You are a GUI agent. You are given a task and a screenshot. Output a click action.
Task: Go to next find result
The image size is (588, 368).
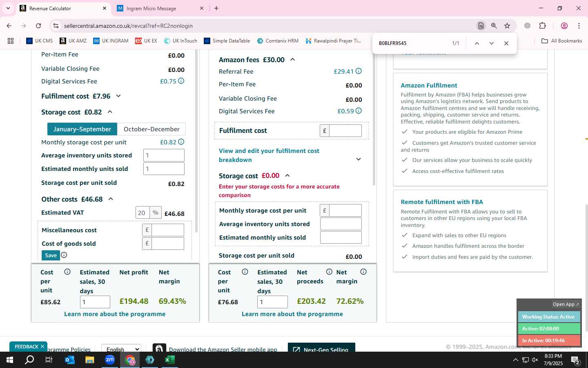pyautogui.click(x=492, y=43)
